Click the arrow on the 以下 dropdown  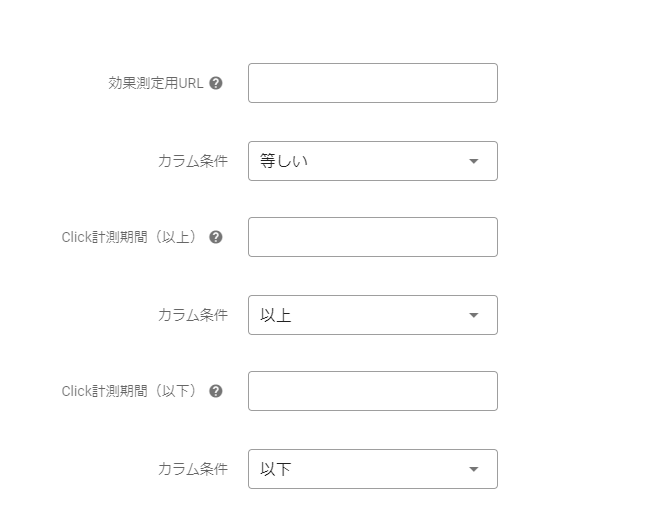pos(474,469)
